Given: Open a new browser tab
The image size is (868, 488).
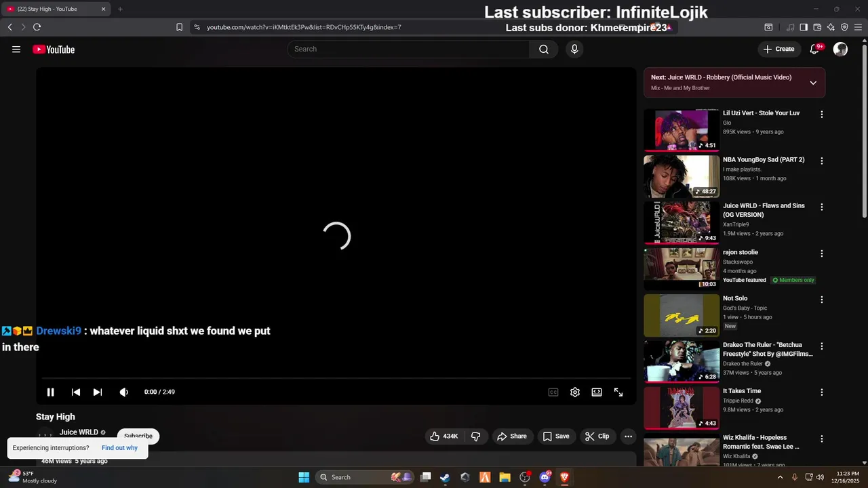Looking at the screenshot, I should (x=120, y=9).
